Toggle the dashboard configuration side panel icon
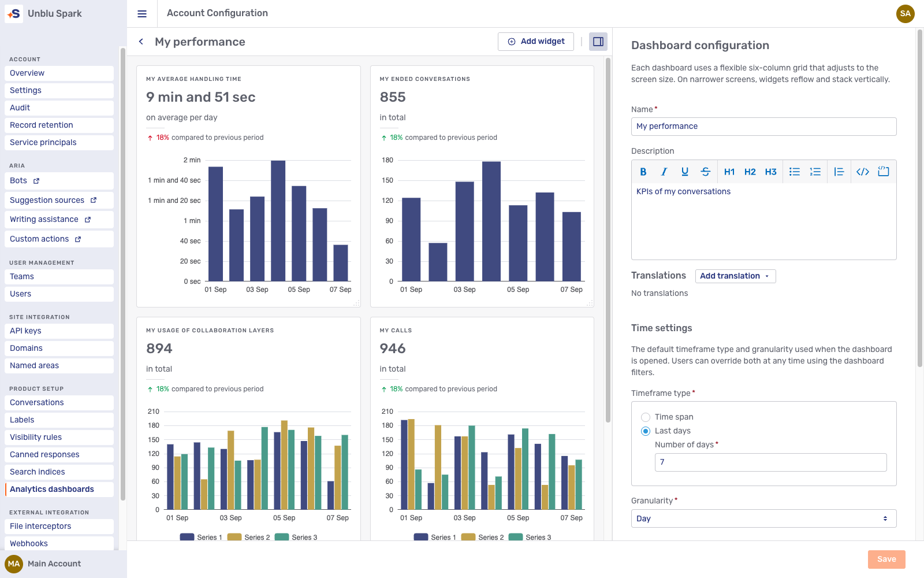The width and height of the screenshot is (924, 578). click(x=598, y=42)
